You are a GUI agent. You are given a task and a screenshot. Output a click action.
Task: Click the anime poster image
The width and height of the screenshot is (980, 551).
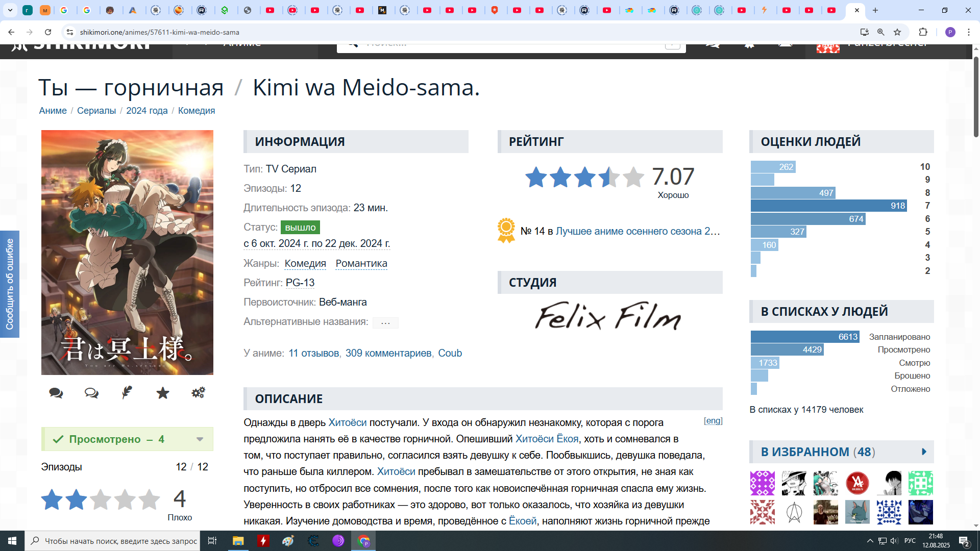click(127, 253)
